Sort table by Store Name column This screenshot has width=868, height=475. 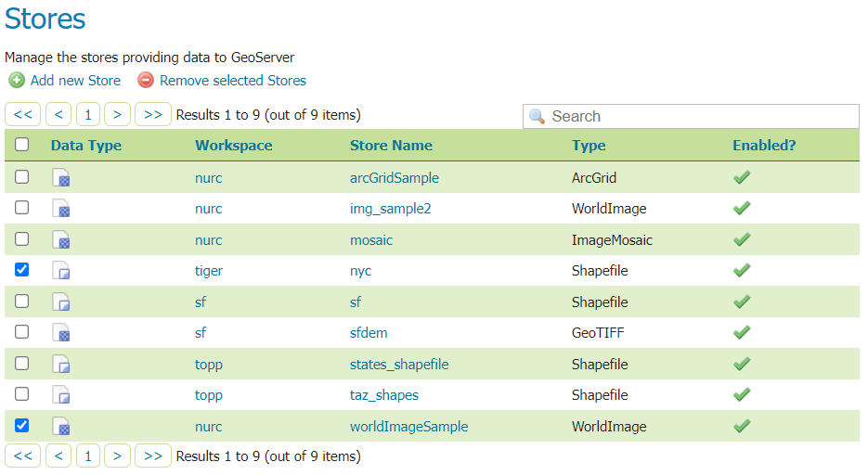point(391,146)
